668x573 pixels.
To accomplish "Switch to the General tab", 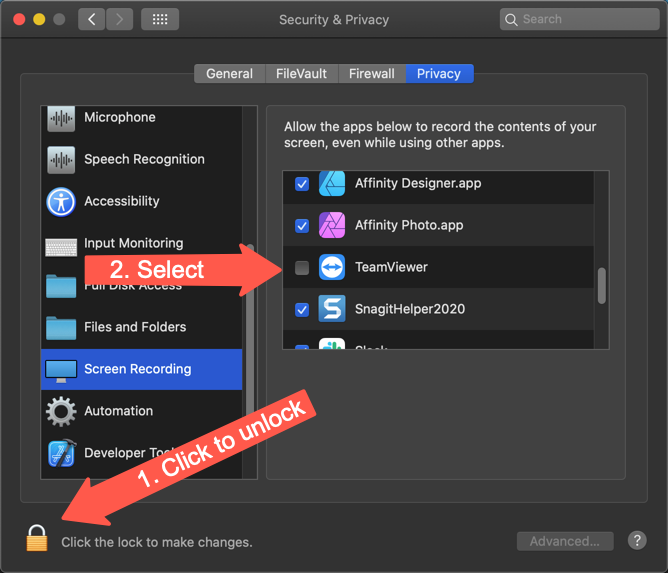I will pos(230,74).
